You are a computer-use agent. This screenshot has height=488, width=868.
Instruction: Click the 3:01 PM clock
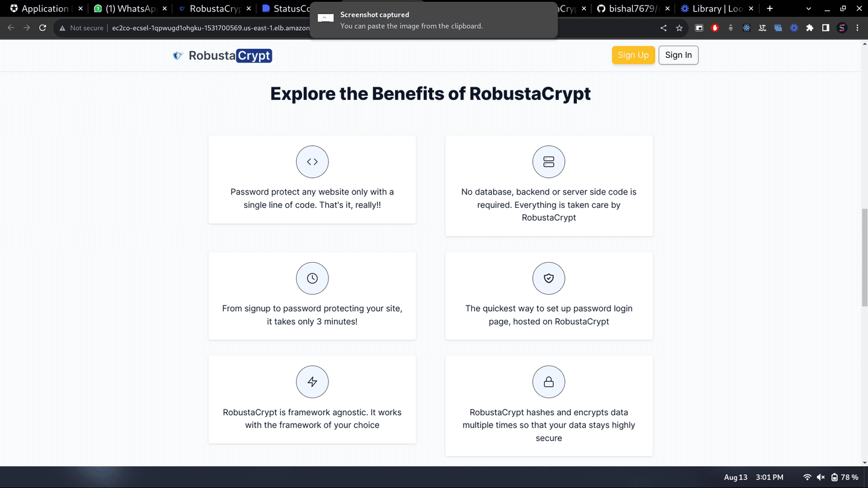click(769, 477)
